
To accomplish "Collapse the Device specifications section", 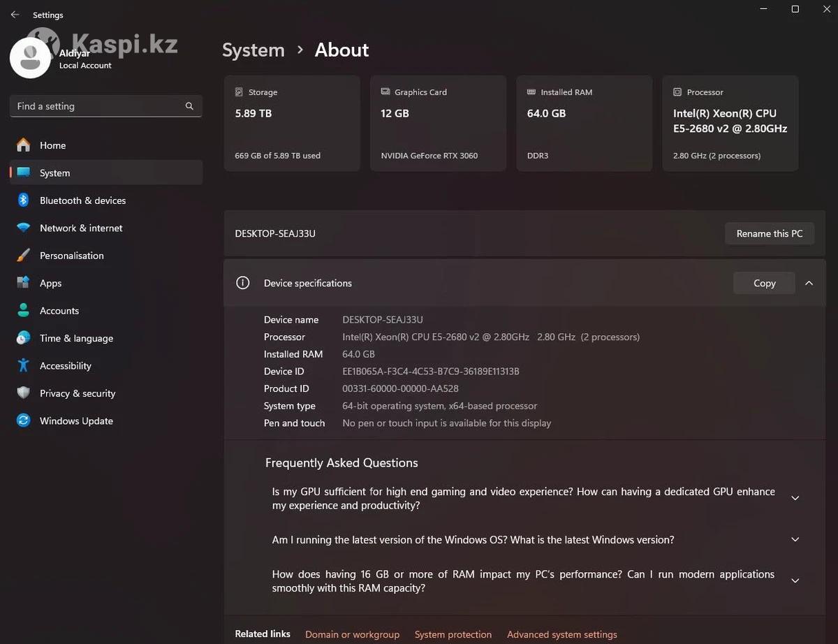I will coord(809,283).
